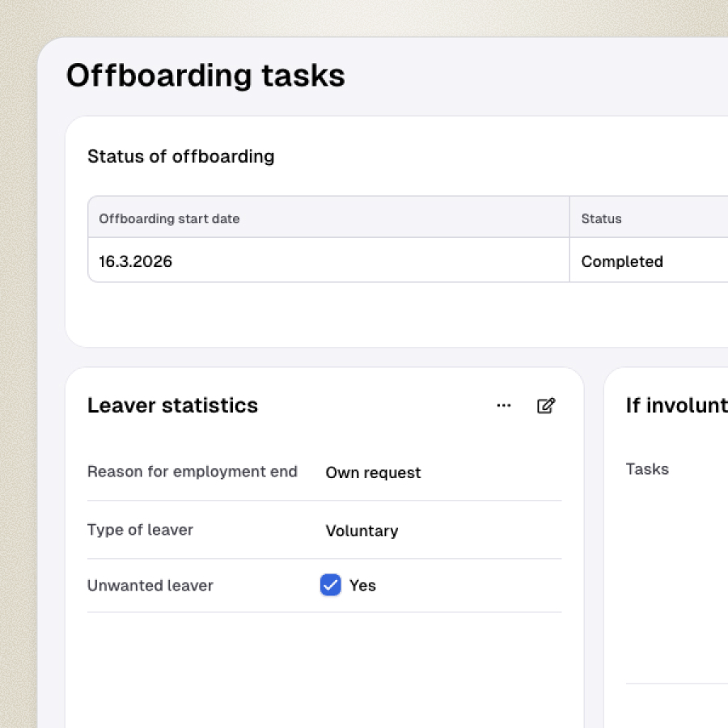Click the Status column header
The image size is (728, 728).
(601, 218)
